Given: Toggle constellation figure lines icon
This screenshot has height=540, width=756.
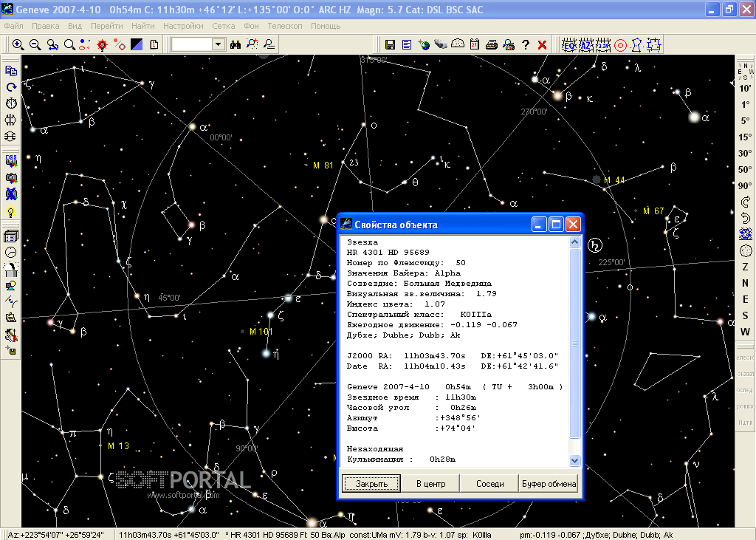Looking at the screenshot, I should 637,44.
